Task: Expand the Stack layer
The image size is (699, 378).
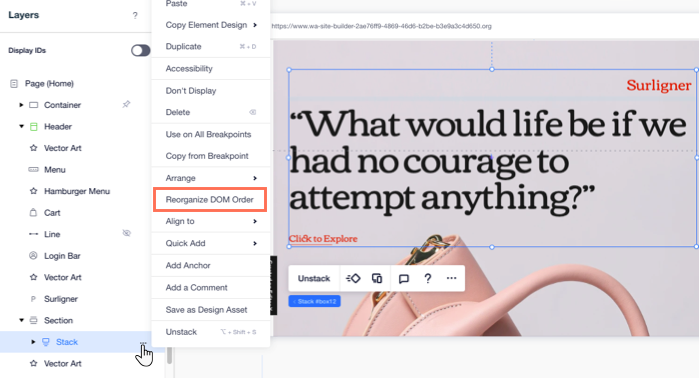Action: [x=33, y=342]
